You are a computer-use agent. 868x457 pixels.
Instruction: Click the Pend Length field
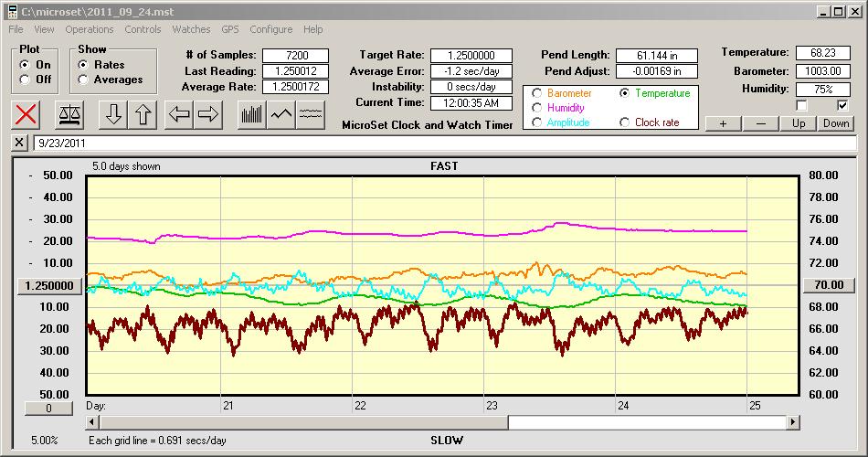[657, 56]
